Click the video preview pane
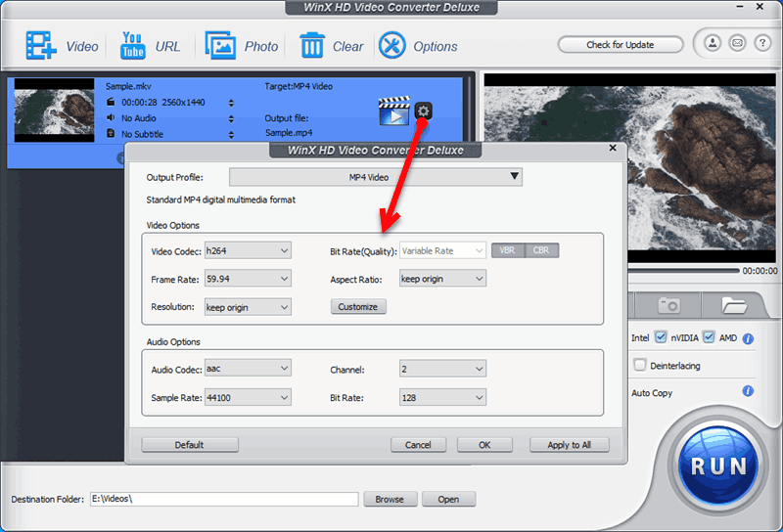783x532 pixels. (629, 167)
